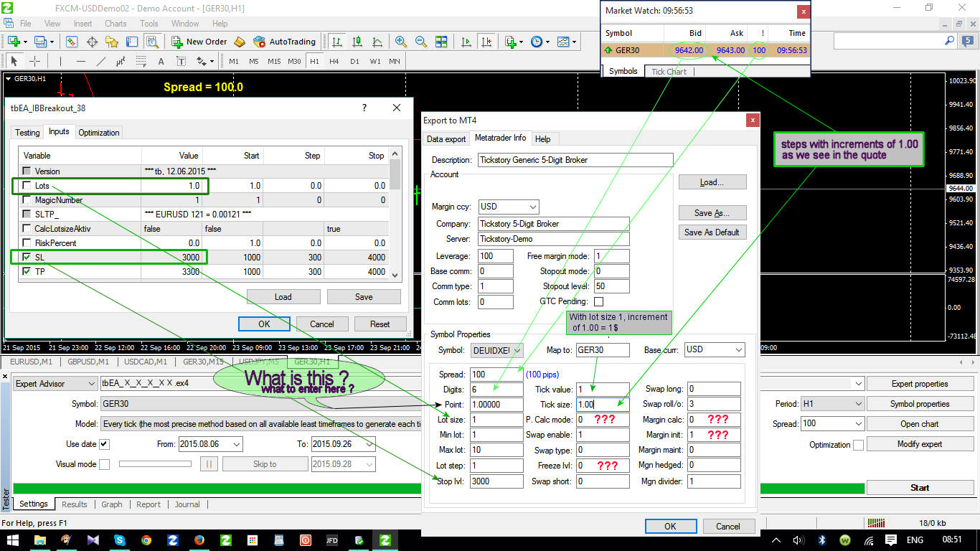
Task: Switch to Metatrader Info tab
Action: pos(501,138)
